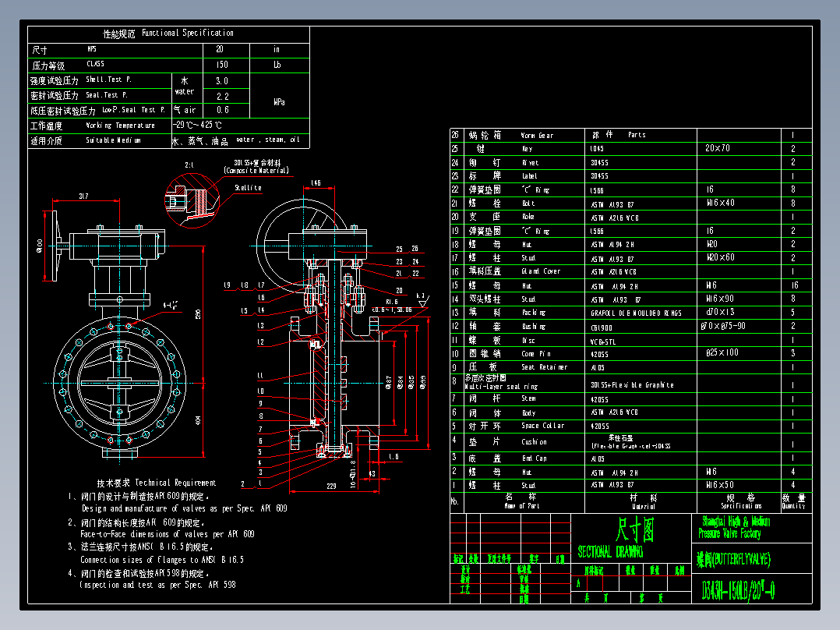
Task: Click the valve disc center in front view
Action: point(119,384)
